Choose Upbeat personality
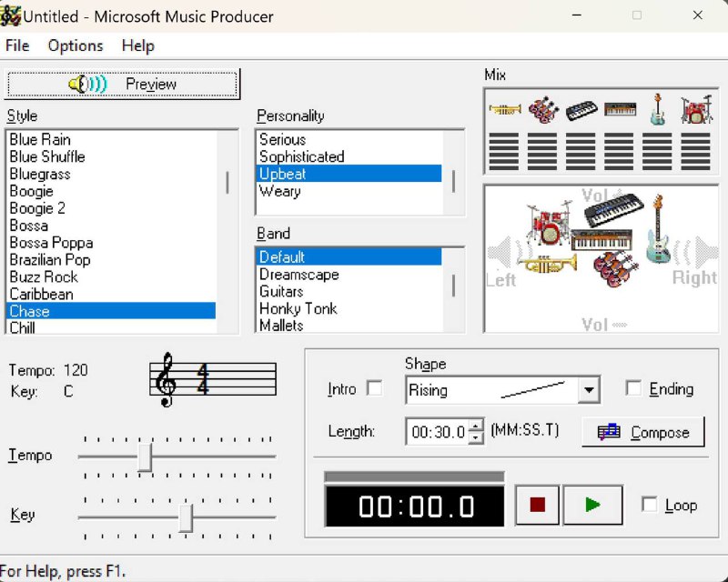Screen dimensions: 728x582 (x=349, y=174)
